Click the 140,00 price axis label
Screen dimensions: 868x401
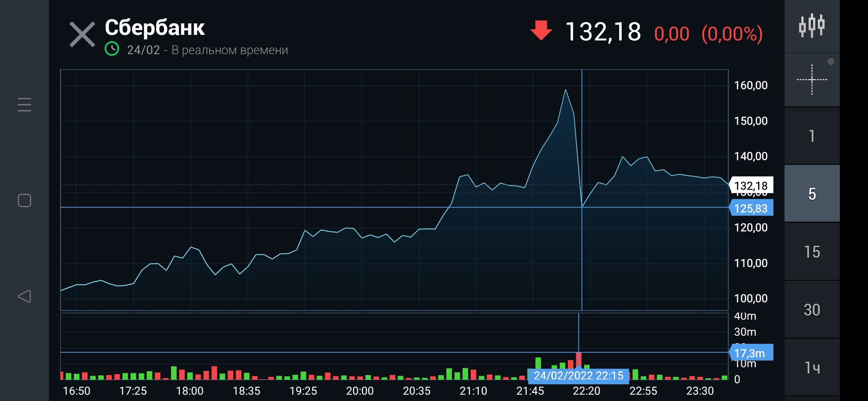pos(751,156)
